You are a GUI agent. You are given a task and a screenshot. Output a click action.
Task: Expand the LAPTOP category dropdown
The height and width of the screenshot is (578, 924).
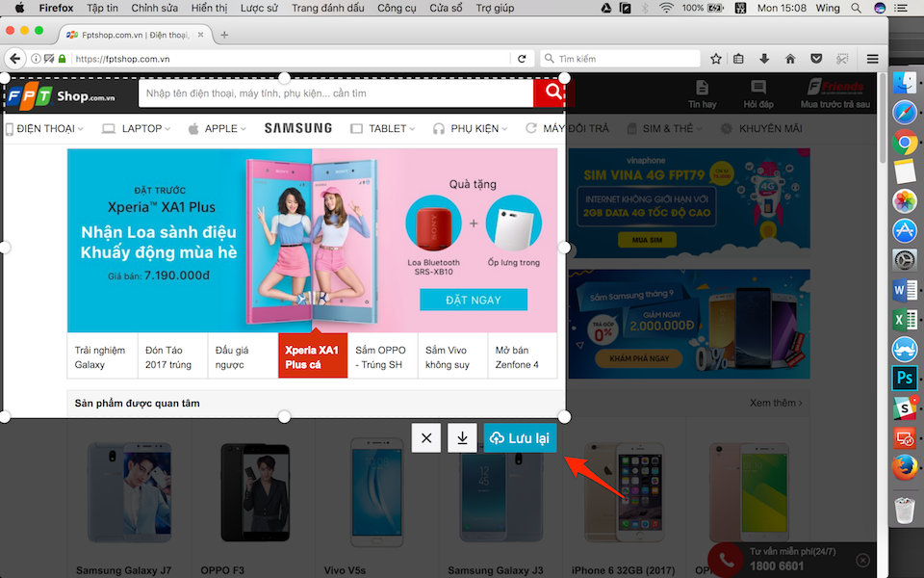(x=136, y=128)
